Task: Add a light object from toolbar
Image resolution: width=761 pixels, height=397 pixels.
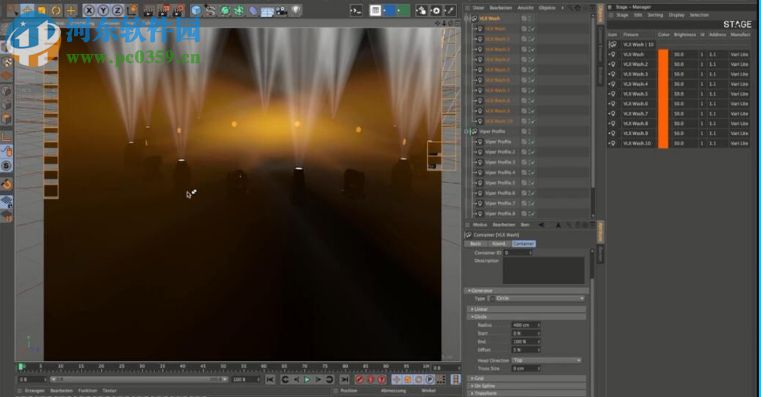Action: point(296,10)
